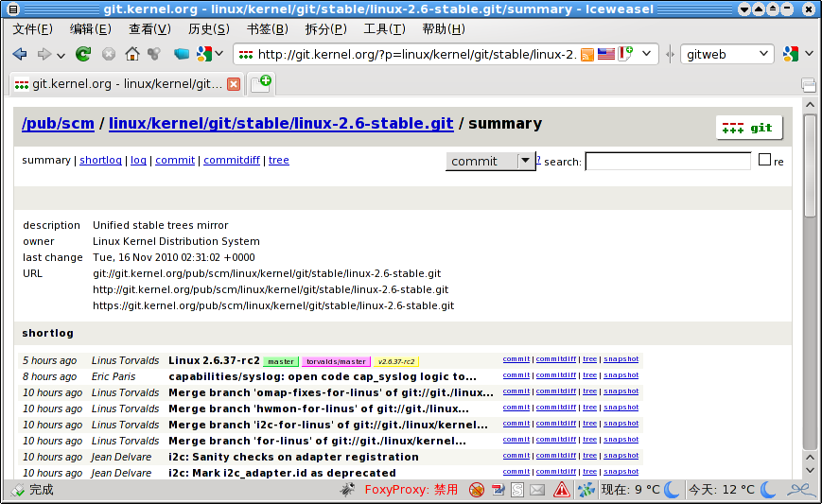822x504 pixels.
Task: Open the 书签(B) menu
Action: (268, 29)
